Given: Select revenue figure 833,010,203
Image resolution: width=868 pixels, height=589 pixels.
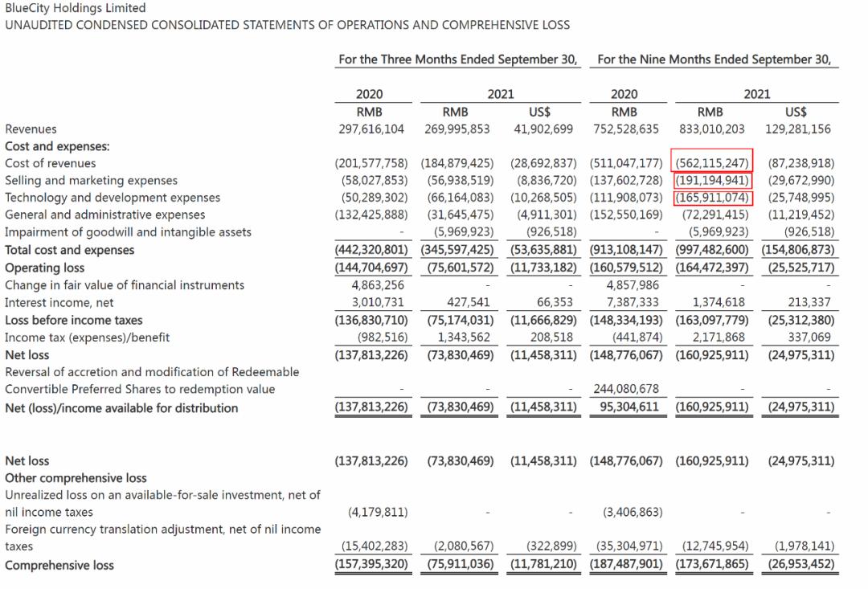Looking at the screenshot, I should pos(711,129).
